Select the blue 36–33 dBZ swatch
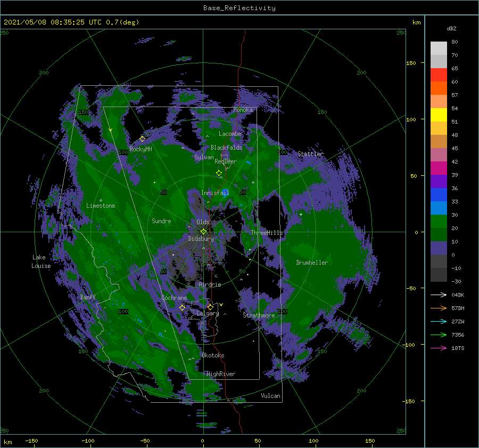 439,195
